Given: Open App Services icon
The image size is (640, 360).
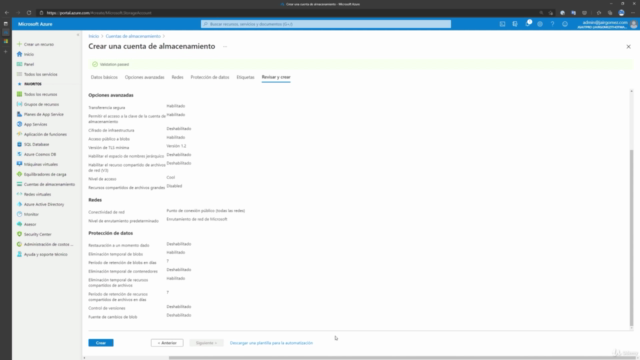Looking at the screenshot, I should pos(19,124).
